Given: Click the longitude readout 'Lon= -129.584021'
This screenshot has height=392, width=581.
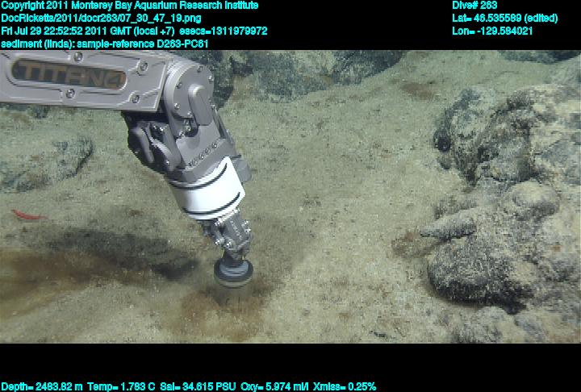Looking at the screenshot, I should [492, 31].
